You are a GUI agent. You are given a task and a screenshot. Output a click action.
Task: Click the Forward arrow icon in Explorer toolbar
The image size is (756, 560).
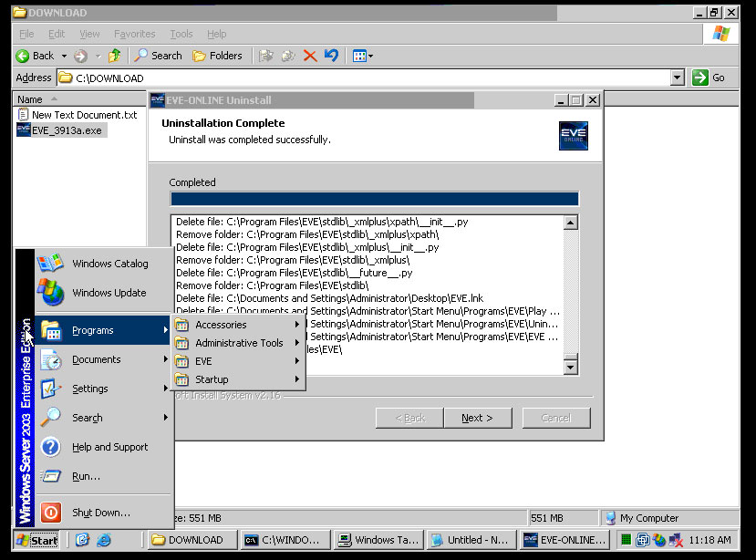click(x=80, y=56)
